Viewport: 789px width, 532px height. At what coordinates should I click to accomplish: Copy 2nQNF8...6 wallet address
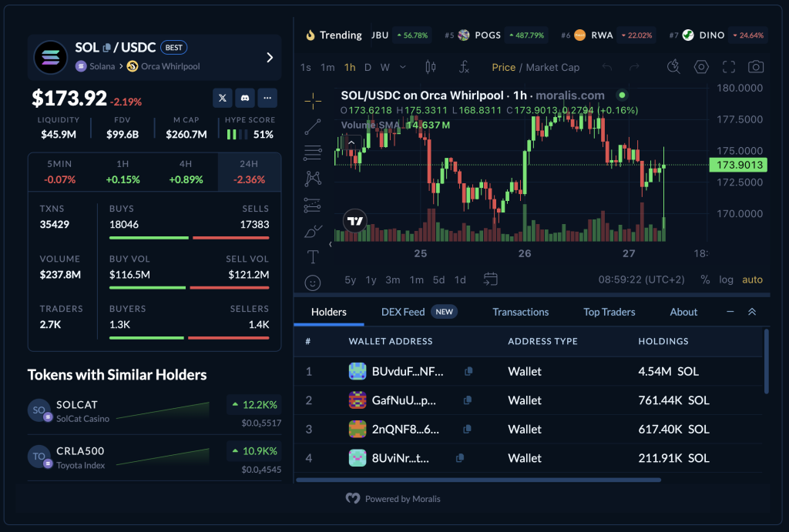[467, 429]
